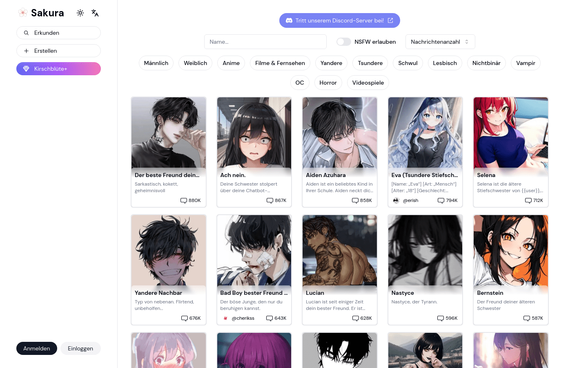
Task: Select the Anime category chip
Action: coord(231,63)
